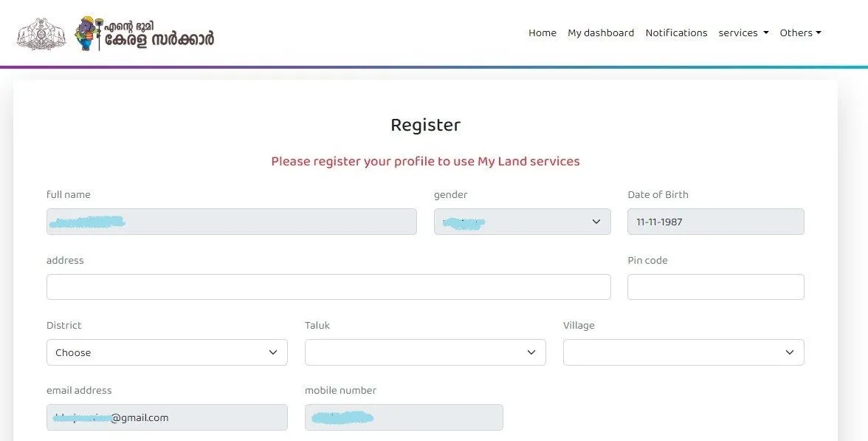
Task: Open the gender dropdown
Action: [522, 222]
